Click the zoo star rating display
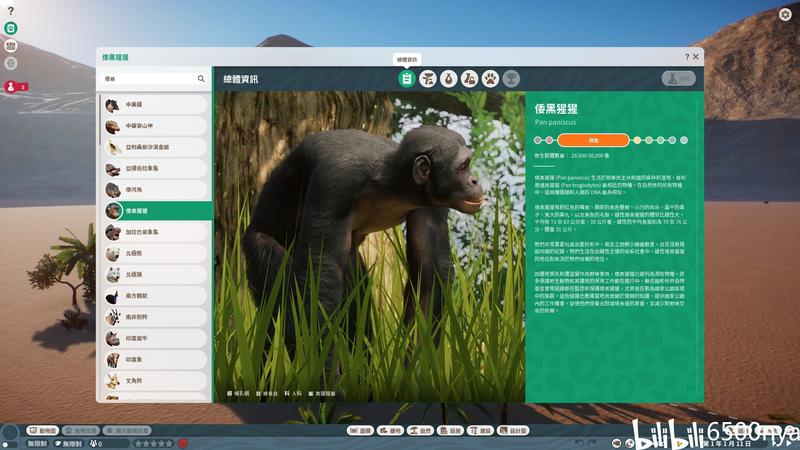Screen dimensions: 800x450 [x=154, y=443]
